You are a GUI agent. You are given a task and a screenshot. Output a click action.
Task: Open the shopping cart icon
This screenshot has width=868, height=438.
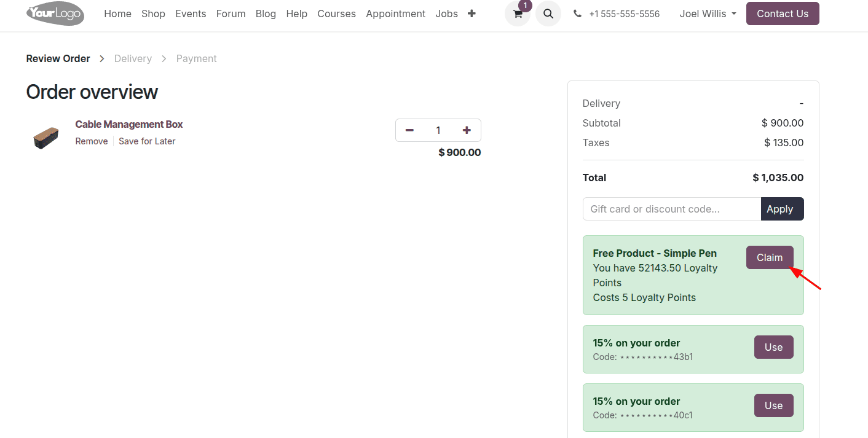(518, 14)
